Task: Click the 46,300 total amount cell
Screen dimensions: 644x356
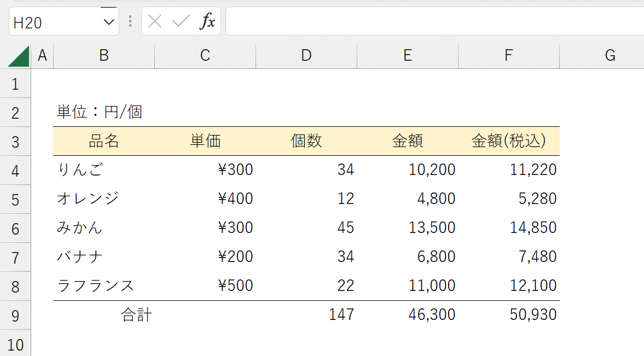Action: 408,314
